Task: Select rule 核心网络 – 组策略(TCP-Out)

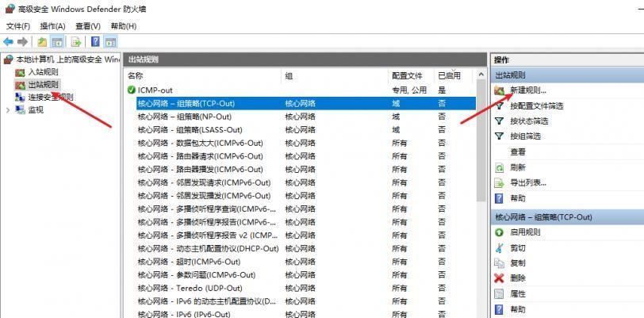Action: click(x=306, y=104)
